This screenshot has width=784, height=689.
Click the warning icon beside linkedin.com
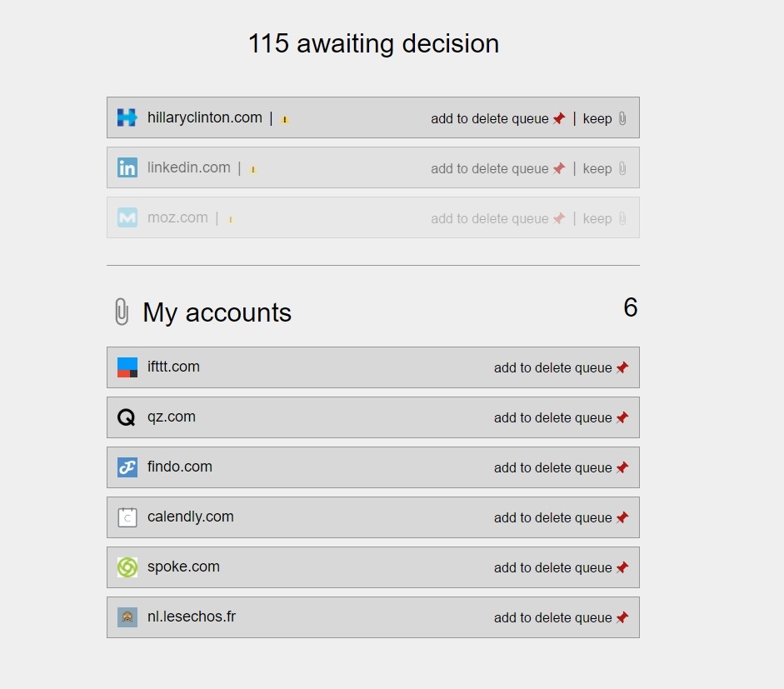253,169
